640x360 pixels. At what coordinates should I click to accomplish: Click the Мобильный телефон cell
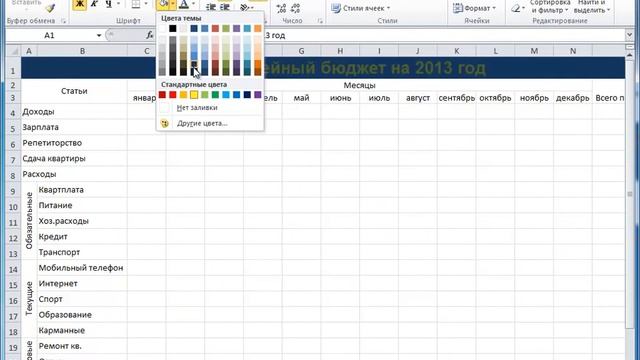(x=82, y=268)
